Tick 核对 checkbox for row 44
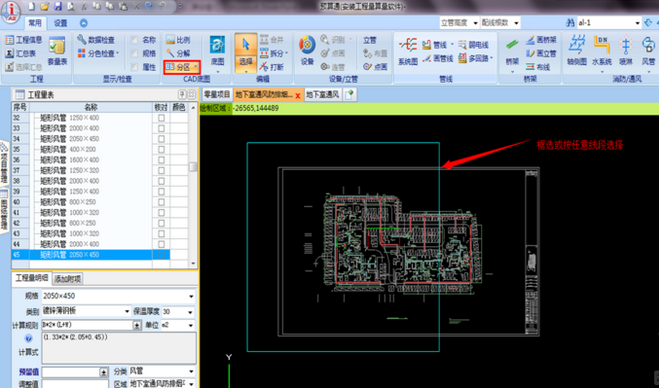This screenshot has height=388, width=659. coord(161,244)
